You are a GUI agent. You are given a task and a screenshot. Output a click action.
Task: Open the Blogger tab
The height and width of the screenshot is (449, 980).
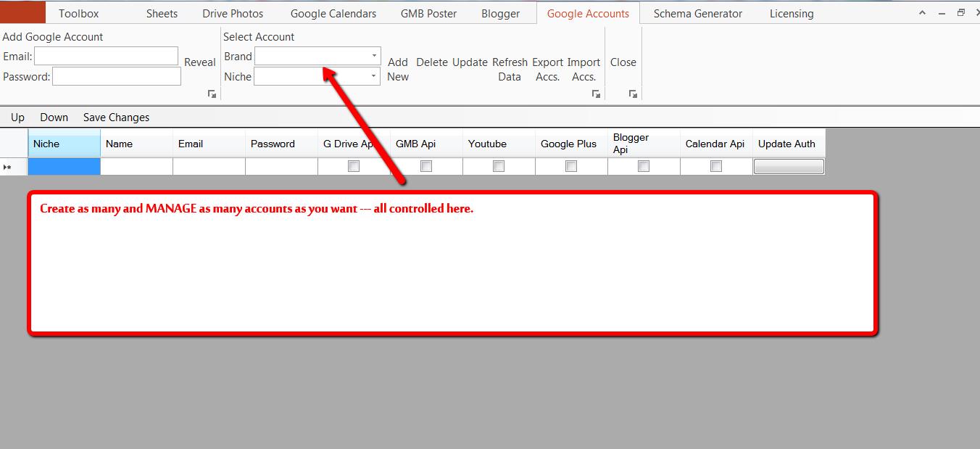point(501,13)
